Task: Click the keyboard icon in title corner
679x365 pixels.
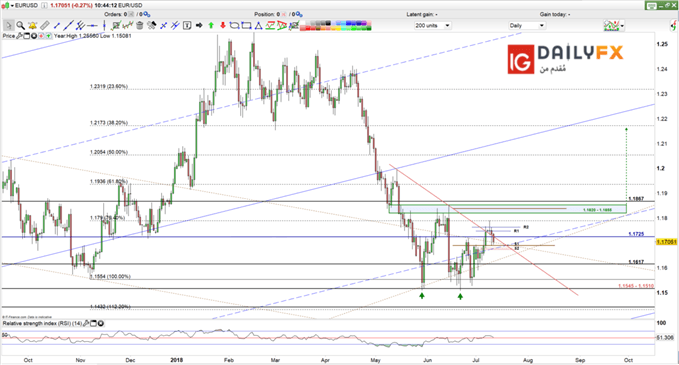Action: [651, 5]
